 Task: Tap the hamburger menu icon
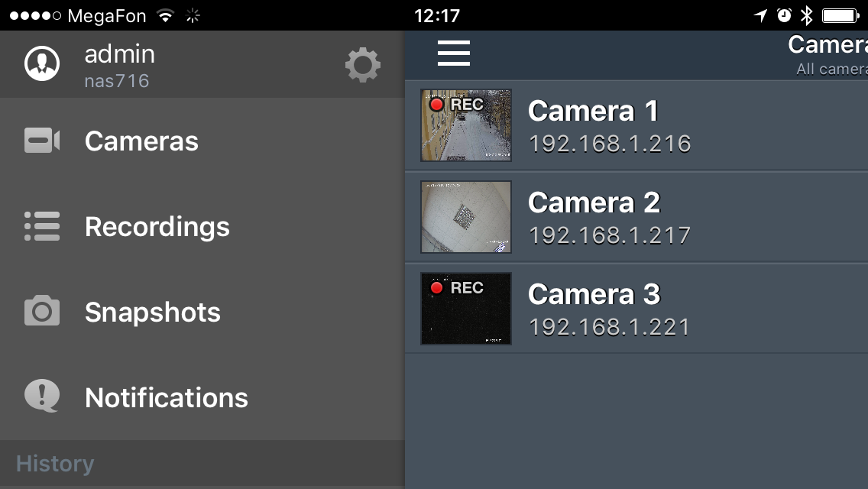(x=453, y=52)
